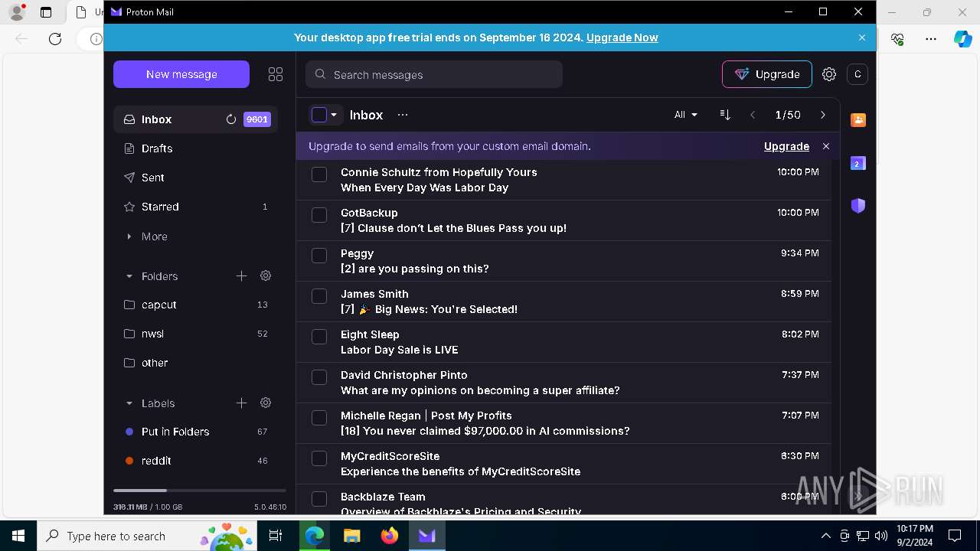Image resolution: width=980 pixels, height=551 pixels.
Task: Click the storage usage bar
Action: click(x=200, y=490)
